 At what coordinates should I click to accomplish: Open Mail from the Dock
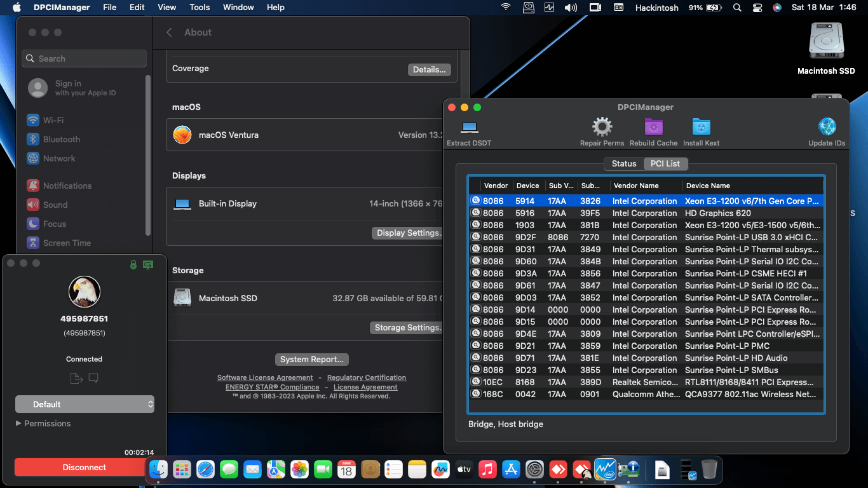coord(252,470)
